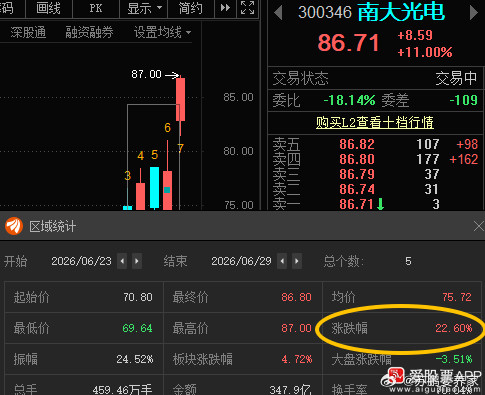Click the tall red candlestick near 87.00
This screenshot has height=395, width=485.
[x=180, y=99]
